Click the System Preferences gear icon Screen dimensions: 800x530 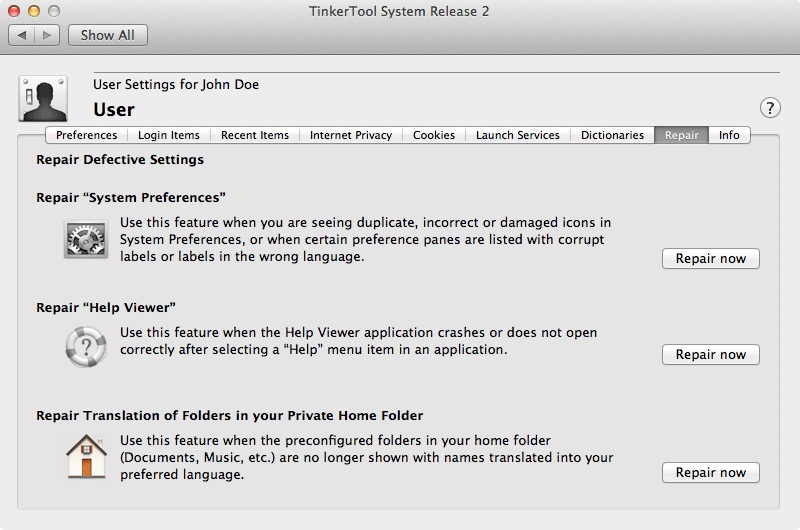(x=86, y=241)
